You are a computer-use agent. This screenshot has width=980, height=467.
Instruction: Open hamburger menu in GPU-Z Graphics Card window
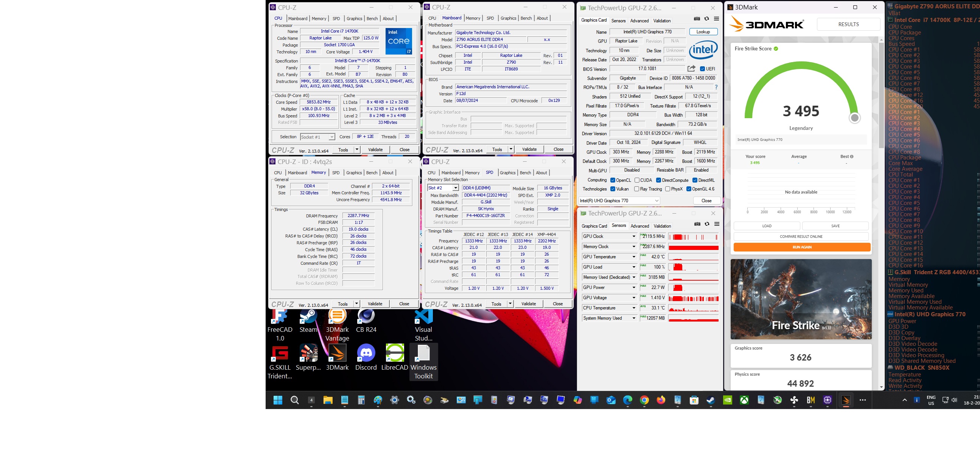(716, 19)
